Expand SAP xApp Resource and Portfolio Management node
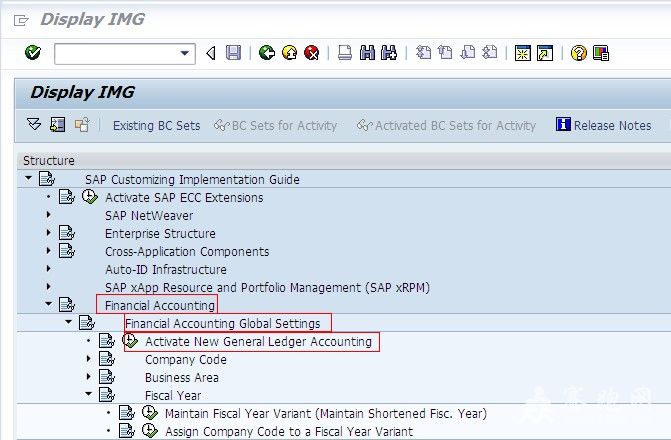The image size is (671, 440). pyautogui.click(x=48, y=286)
